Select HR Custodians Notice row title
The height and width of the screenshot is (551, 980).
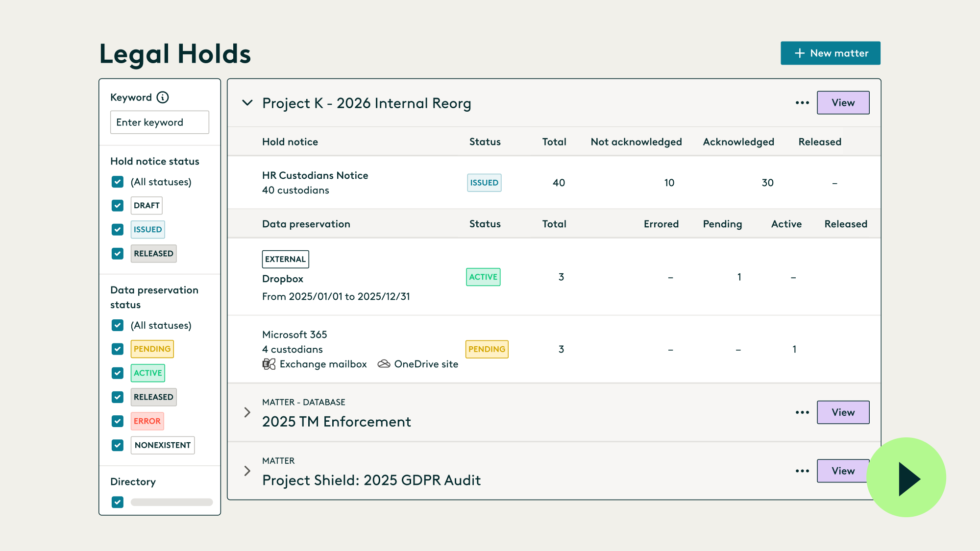pyautogui.click(x=315, y=175)
